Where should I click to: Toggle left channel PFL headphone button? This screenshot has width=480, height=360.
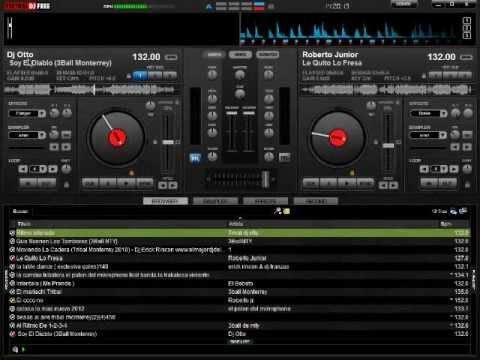coord(195,158)
